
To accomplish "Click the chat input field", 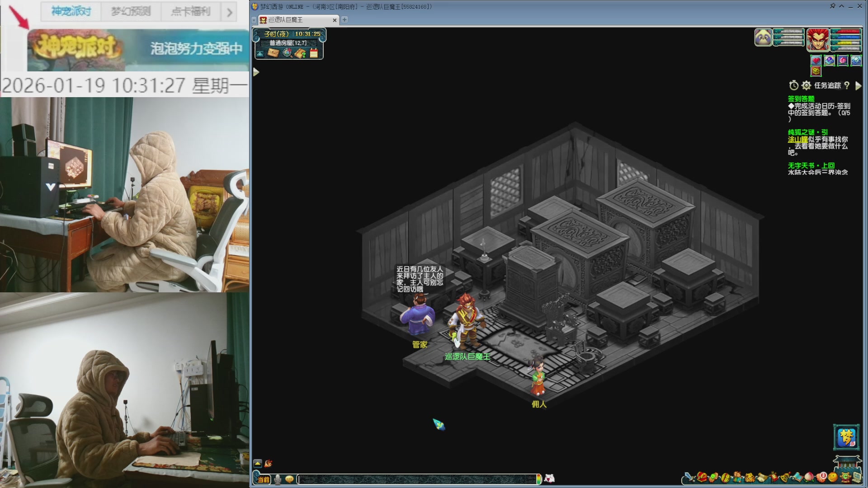I will (416, 479).
